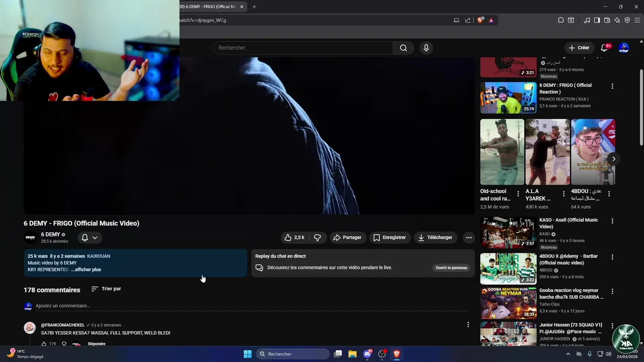Open Brave VPN shield icon
Image resolution: width=644 pixels, height=362 pixels.
point(627,20)
